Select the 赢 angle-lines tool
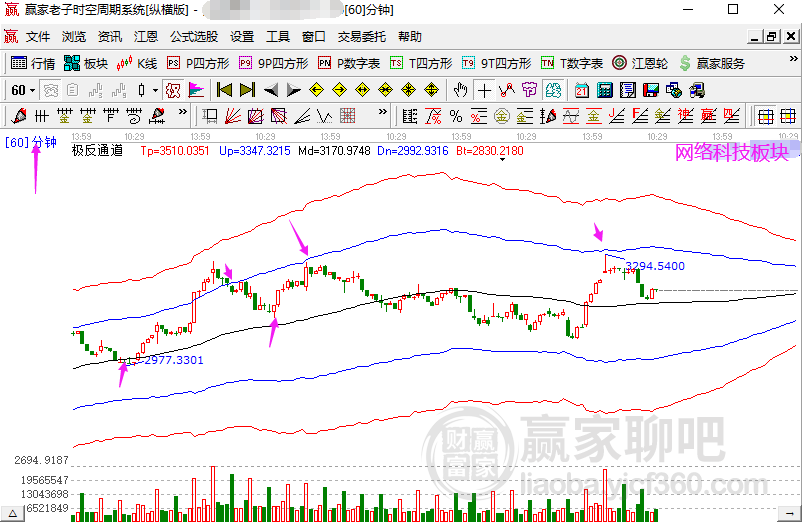Viewport: 802px width, 522px height. click(709, 116)
